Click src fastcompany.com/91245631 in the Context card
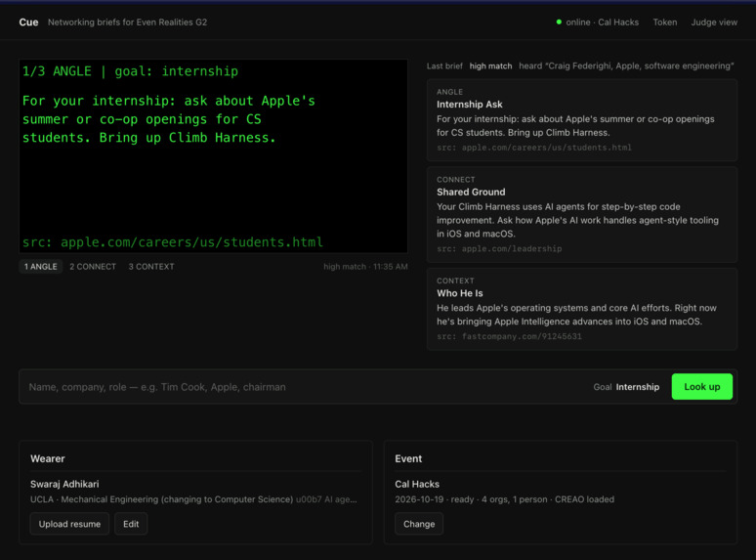756x560 pixels. (509, 336)
